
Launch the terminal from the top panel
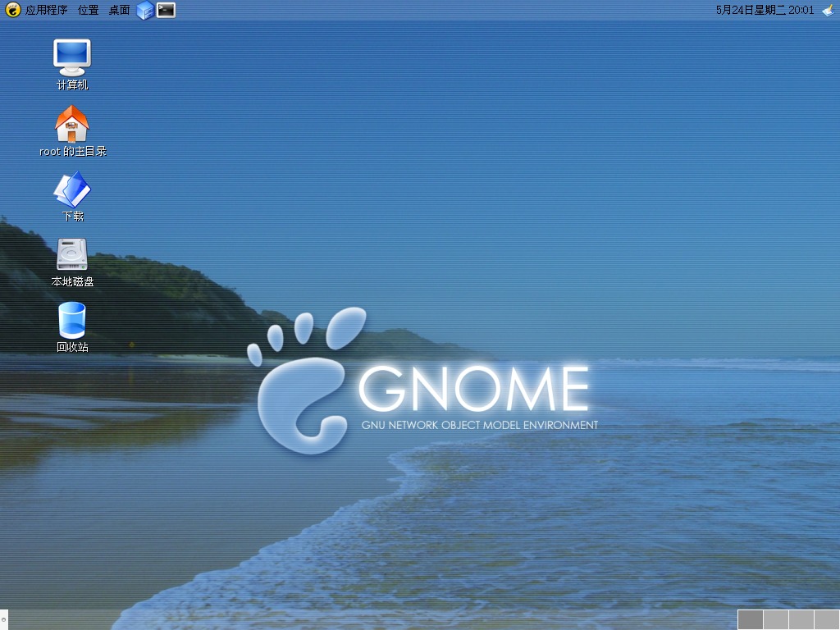(166, 10)
